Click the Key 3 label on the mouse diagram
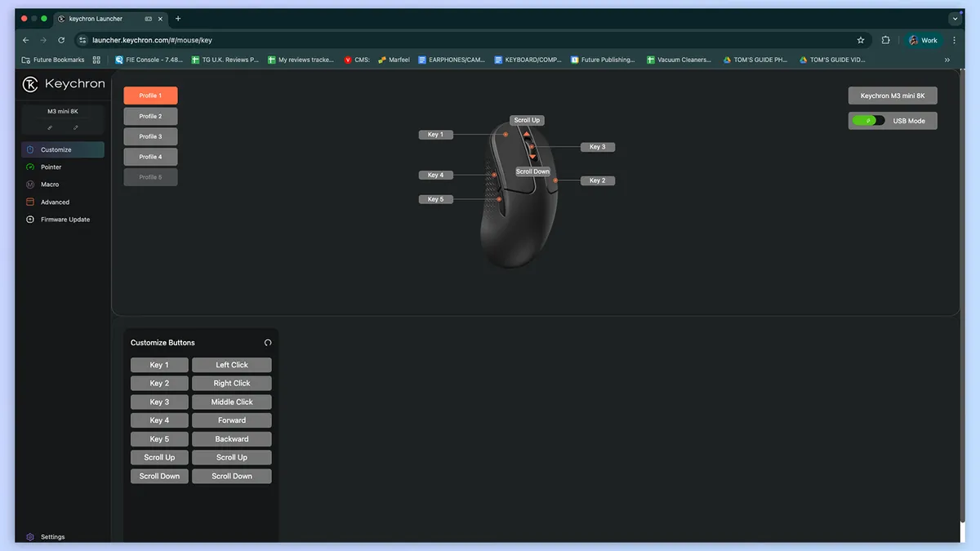This screenshot has height=551, width=980. [598, 147]
